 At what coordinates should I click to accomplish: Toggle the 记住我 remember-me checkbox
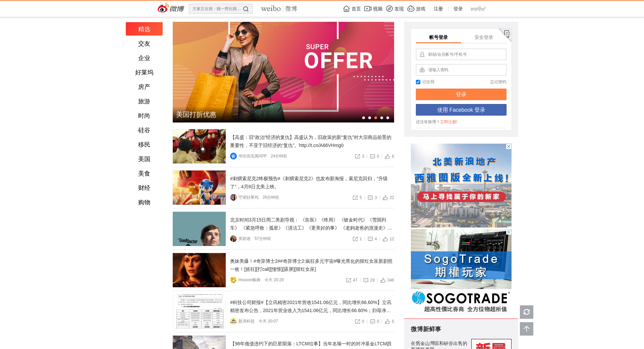pos(418,82)
